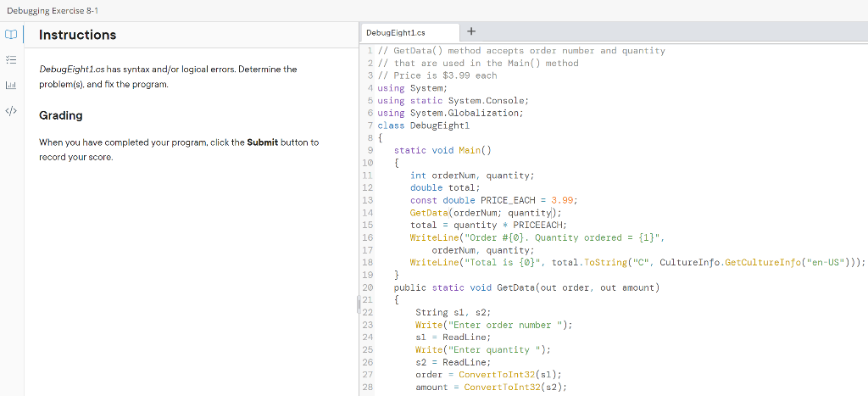Image resolution: width=868 pixels, height=396 pixels.
Task: Click amount = ConvertToInt32(s2) line
Action: click(x=492, y=388)
